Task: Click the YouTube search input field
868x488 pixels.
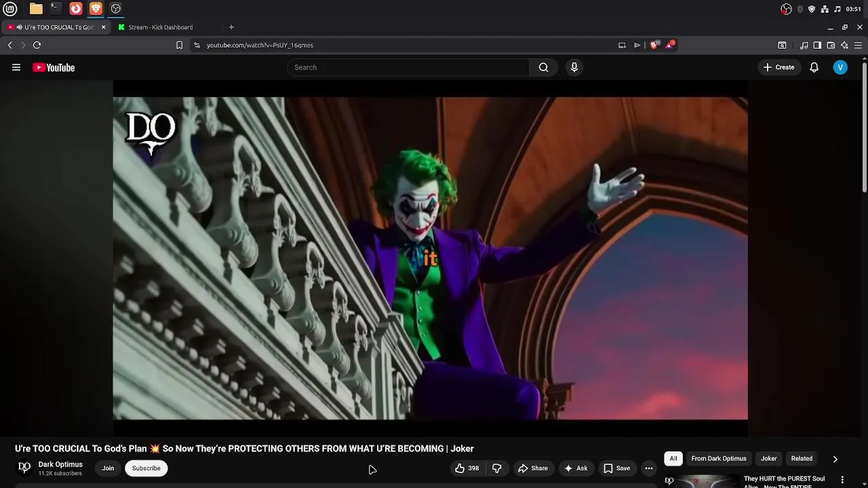Action: point(408,67)
